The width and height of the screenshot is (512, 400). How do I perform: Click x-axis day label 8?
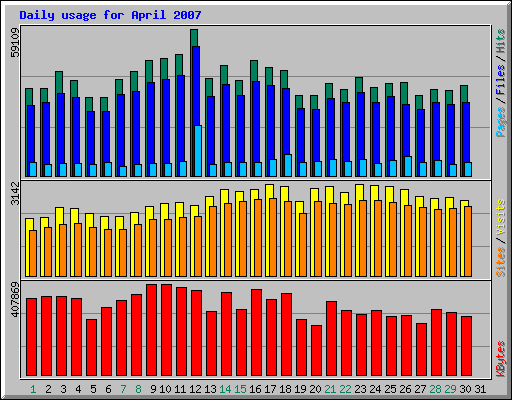pyautogui.click(x=138, y=389)
